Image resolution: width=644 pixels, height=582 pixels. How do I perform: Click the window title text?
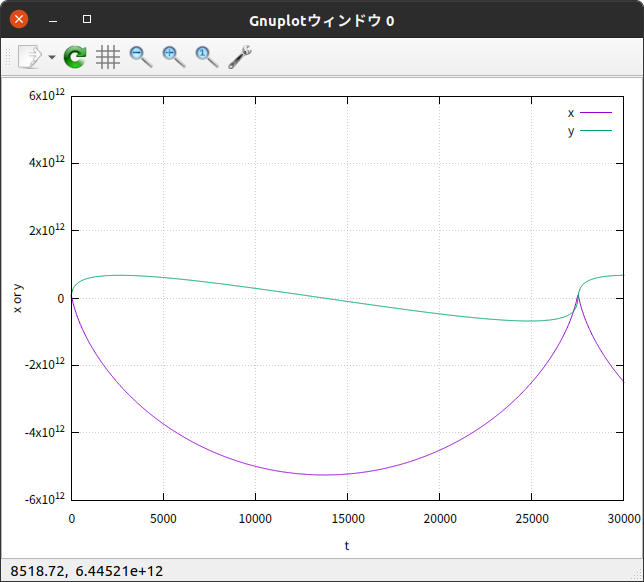[322, 21]
